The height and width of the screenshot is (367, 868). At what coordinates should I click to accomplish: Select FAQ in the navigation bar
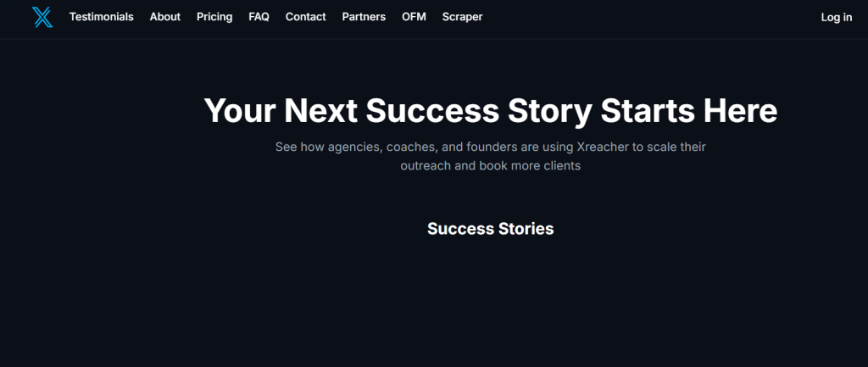pos(259,17)
